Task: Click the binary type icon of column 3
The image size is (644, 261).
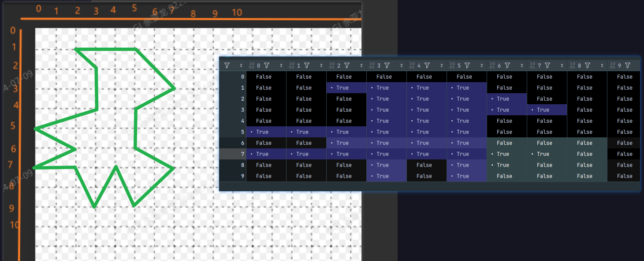Action: coord(372,65)
